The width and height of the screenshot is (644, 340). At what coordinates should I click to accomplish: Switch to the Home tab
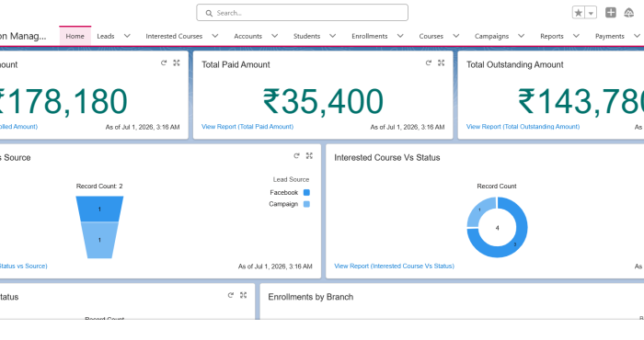[75, 36]
